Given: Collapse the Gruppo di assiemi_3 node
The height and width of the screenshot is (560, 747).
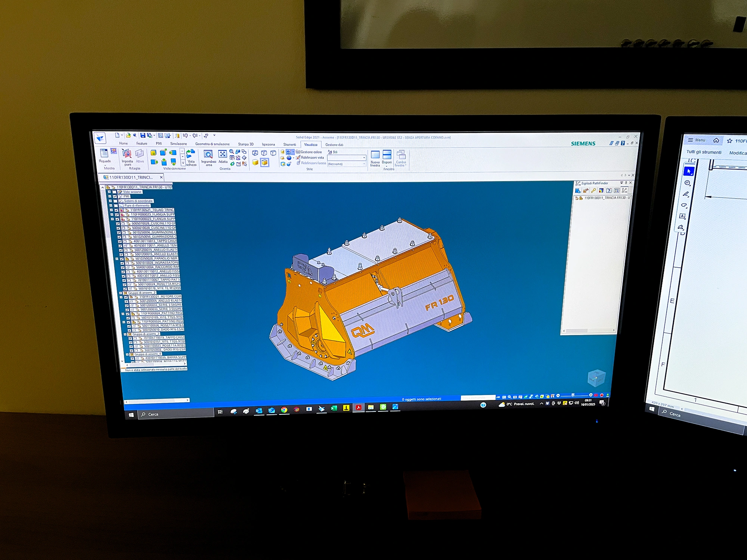Looking at the screenshot, I should click(x=125, y=334).
